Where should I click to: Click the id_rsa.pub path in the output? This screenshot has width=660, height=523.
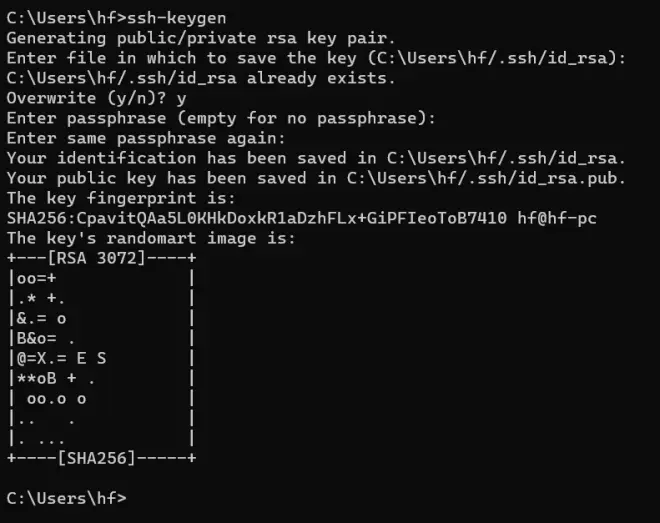(x=486, y=178)
